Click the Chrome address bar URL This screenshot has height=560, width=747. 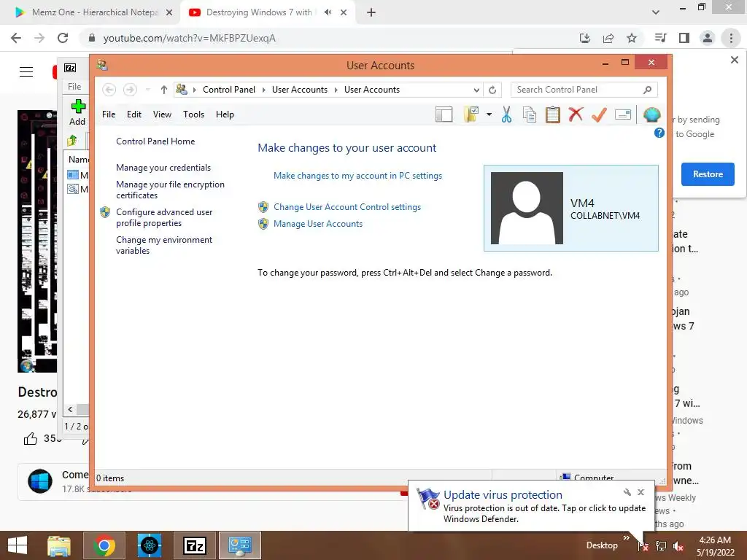click(189, 38)
